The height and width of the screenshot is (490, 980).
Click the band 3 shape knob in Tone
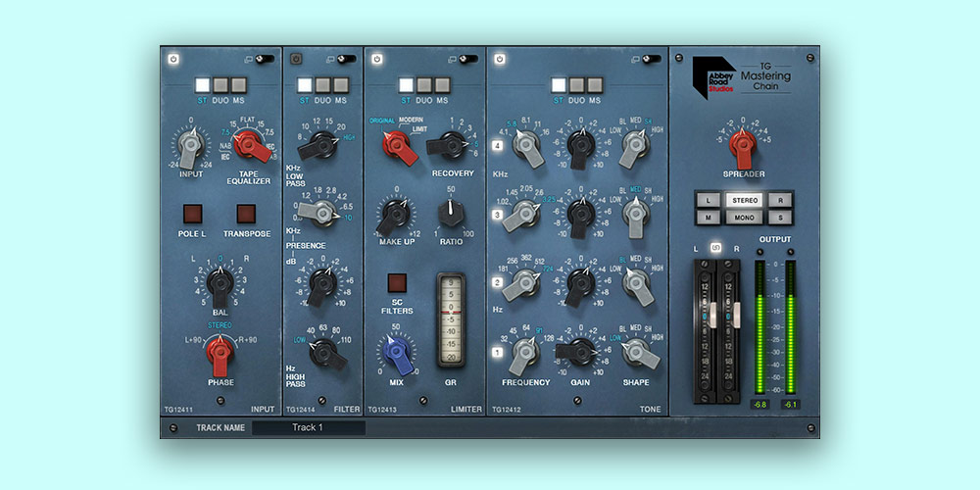point(636,215)
